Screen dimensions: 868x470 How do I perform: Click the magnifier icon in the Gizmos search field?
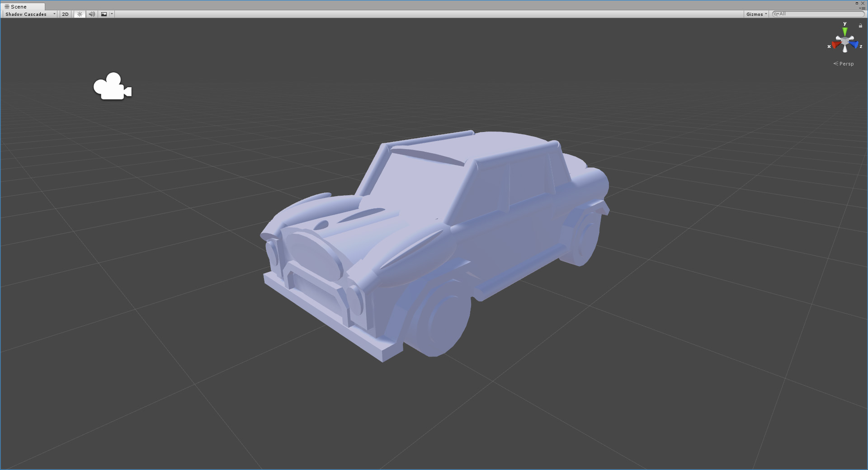[x=776, y=14]
